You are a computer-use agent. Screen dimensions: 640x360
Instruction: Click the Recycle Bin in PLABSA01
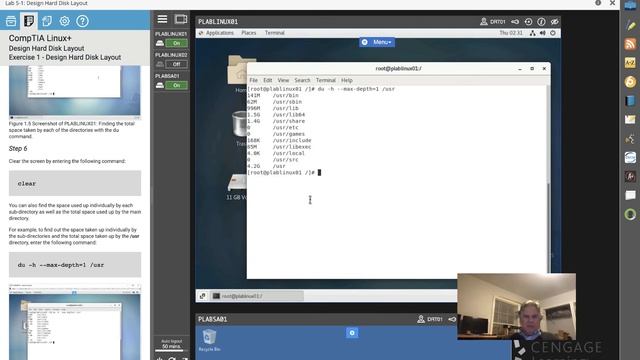tap(209, 340)
